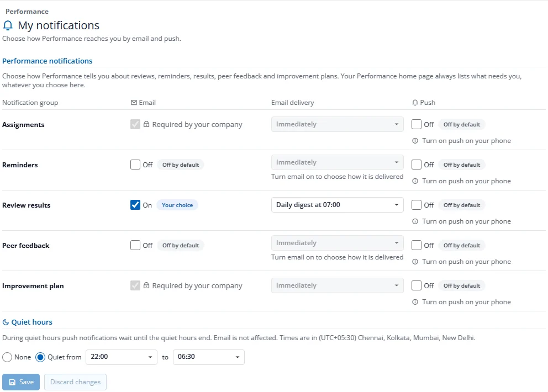
Task: Turn on push for Improvement plan
Action: coord(416,285)
